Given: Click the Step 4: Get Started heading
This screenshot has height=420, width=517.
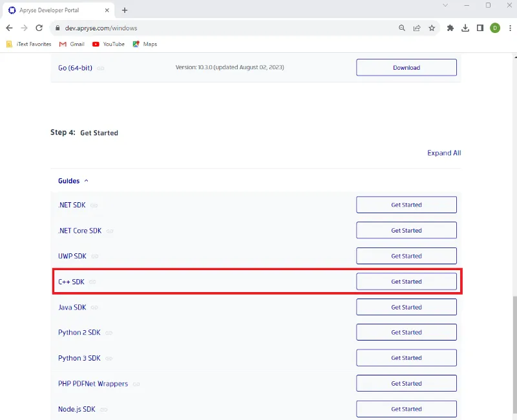Looking at the screenshot, I should 84,132.
